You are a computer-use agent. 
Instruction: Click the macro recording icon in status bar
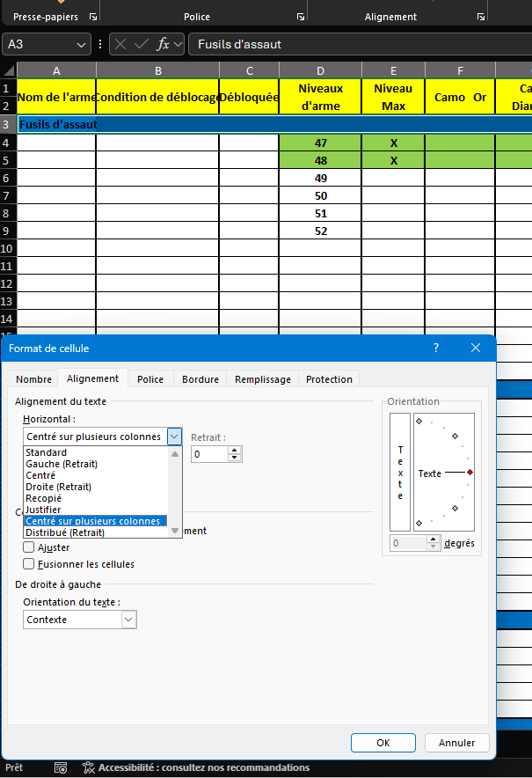coord(60,767)
